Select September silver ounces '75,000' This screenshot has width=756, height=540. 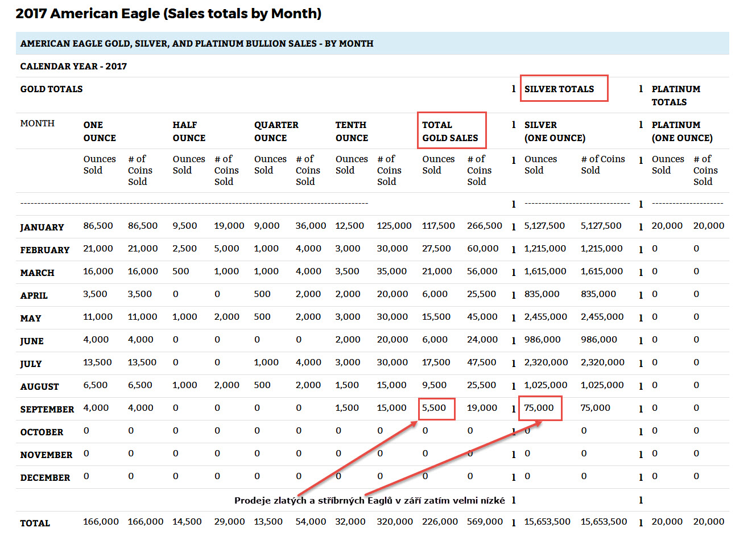539,408
